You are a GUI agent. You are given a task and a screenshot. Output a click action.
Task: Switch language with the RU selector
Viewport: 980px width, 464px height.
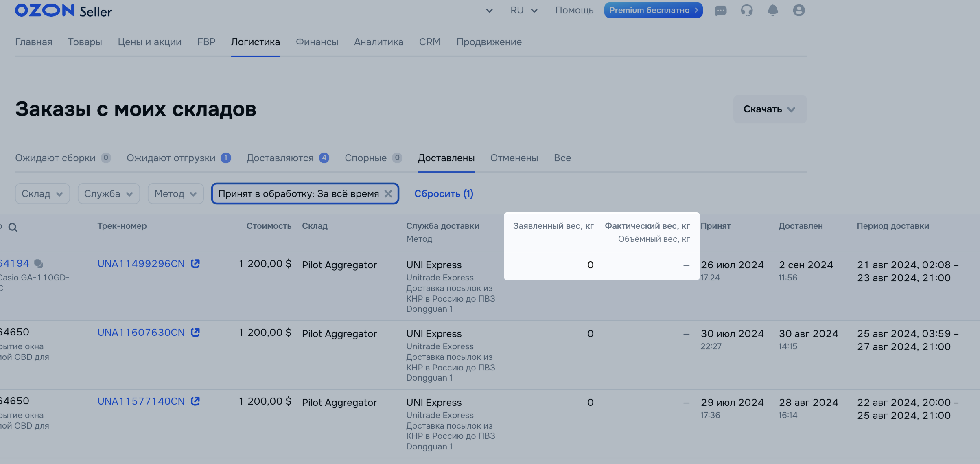[524, 11]
